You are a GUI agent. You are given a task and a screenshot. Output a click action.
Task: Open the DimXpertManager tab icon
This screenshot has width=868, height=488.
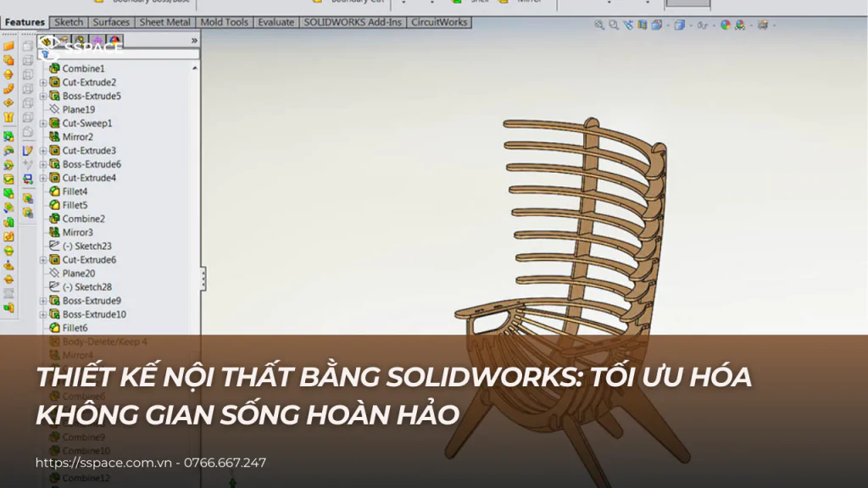97,41
